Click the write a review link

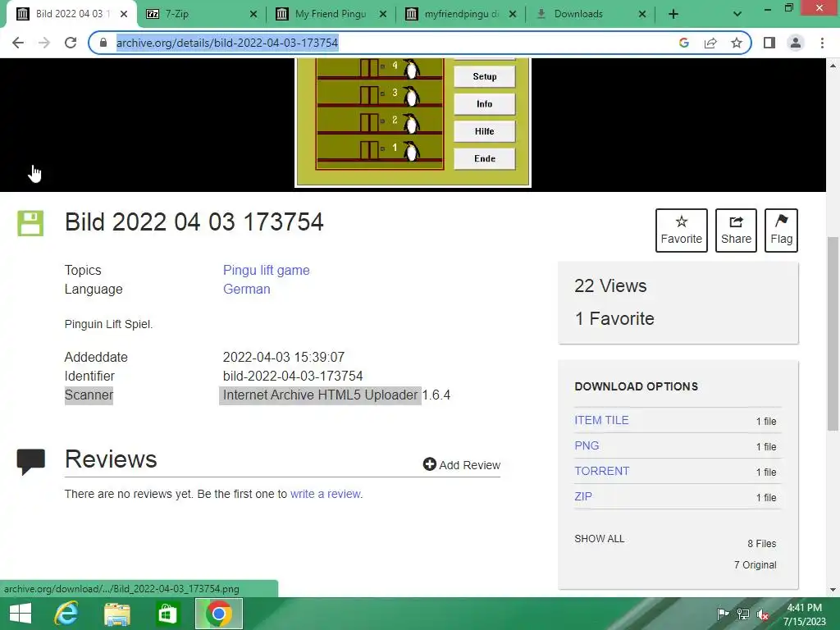coord(326,494)
